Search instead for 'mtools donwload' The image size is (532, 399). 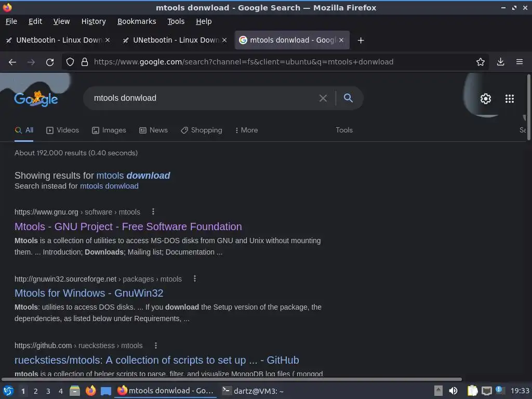point(109,186)
